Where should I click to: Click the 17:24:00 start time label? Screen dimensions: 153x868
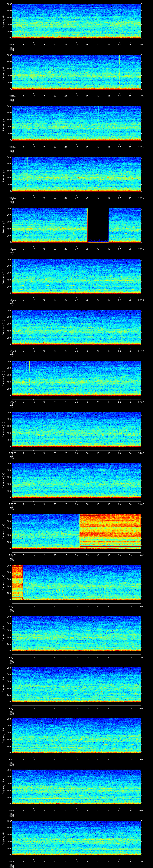click(12, 555)
